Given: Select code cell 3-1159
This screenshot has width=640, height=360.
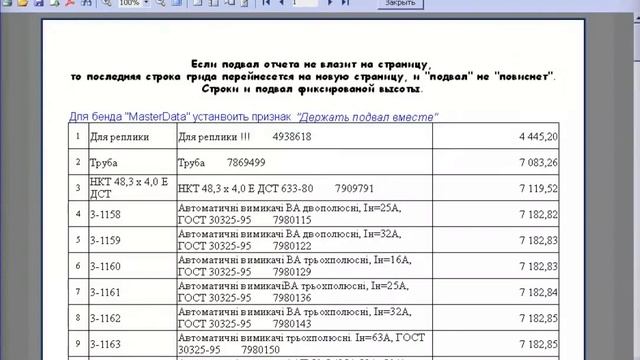Looking at the screenshot, I should (133, 240).
